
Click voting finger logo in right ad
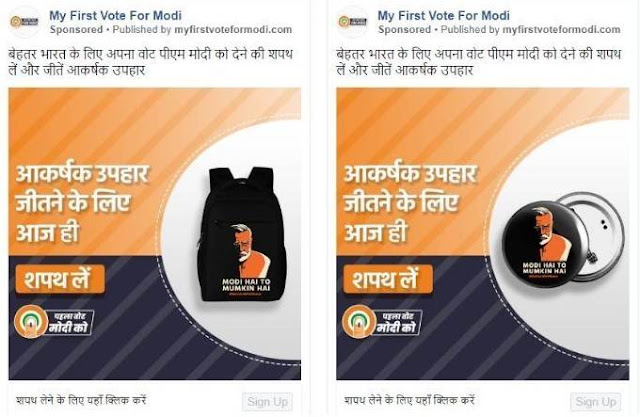pyautogui.click(x=359, y=322)
